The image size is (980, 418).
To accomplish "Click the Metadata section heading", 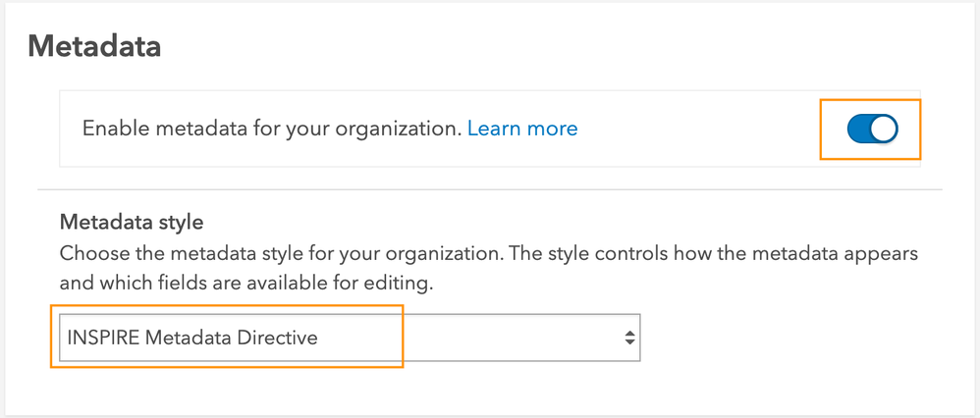I will coord(94,45).
